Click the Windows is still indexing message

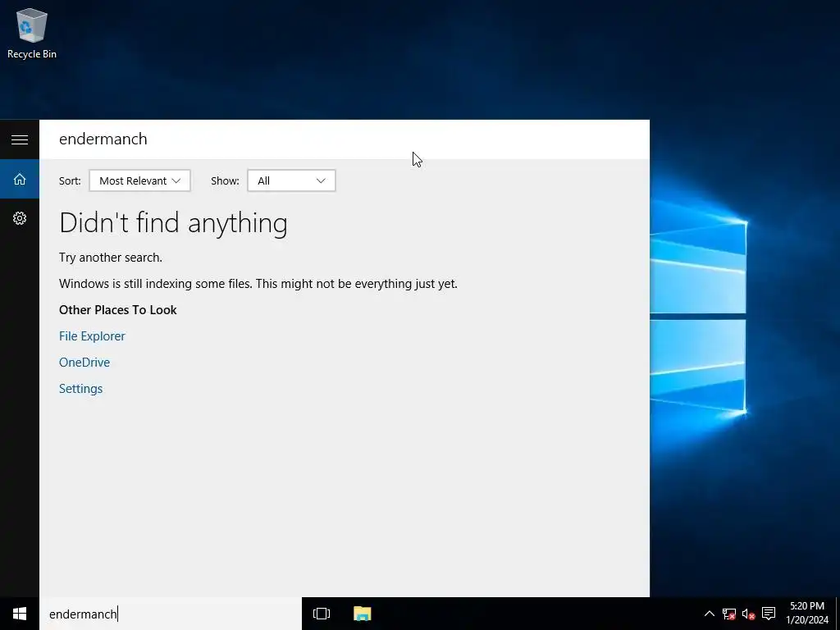[258, 283]
